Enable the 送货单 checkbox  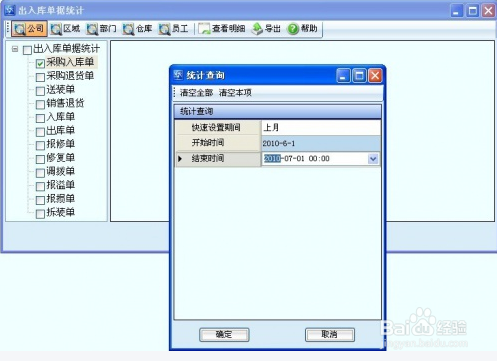pyautogui.click(x=40, y=91)
